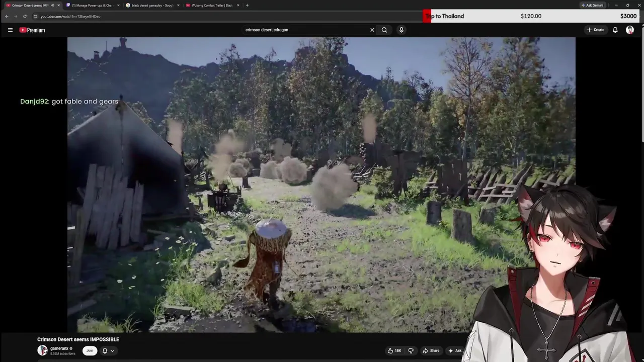The image size is (644, 362).
Task: Open the gameranx channel name link
Action: [59, 348]
